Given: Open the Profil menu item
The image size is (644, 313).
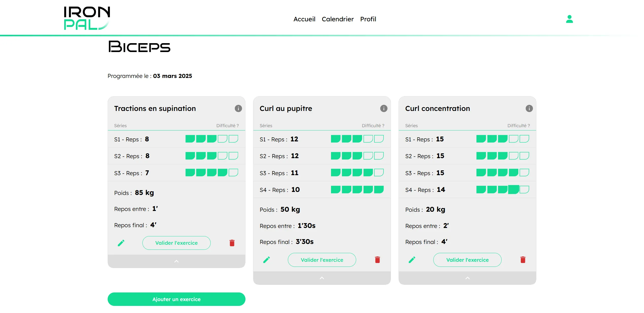Looking at the screenshot, I should [x=368, y=19].
